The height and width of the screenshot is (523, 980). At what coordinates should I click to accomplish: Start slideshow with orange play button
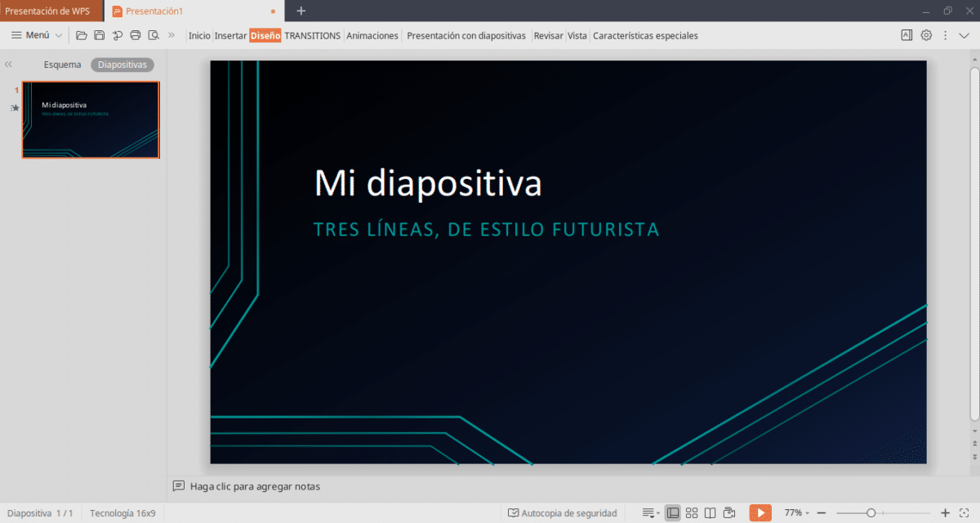click(x=760, y=513)
